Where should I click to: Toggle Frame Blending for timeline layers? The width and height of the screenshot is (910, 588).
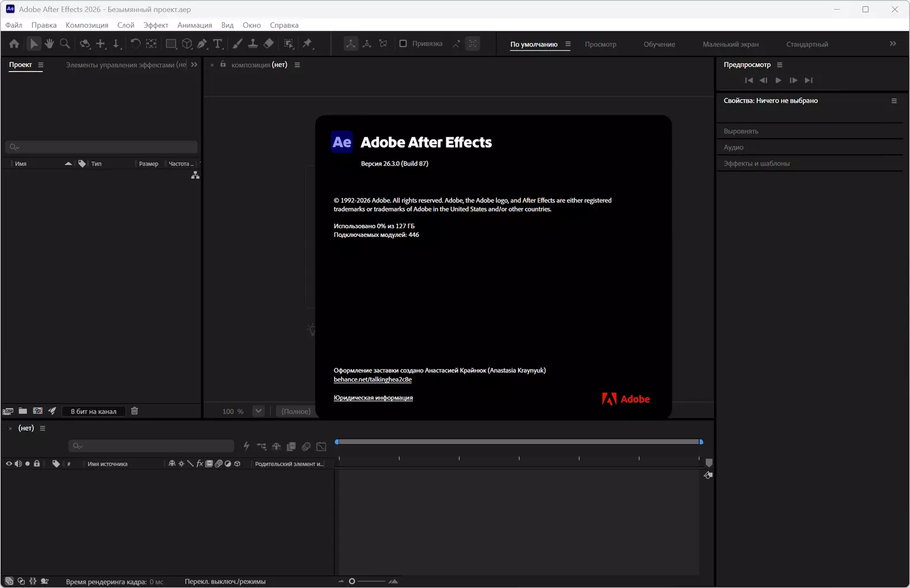(291, 446)
